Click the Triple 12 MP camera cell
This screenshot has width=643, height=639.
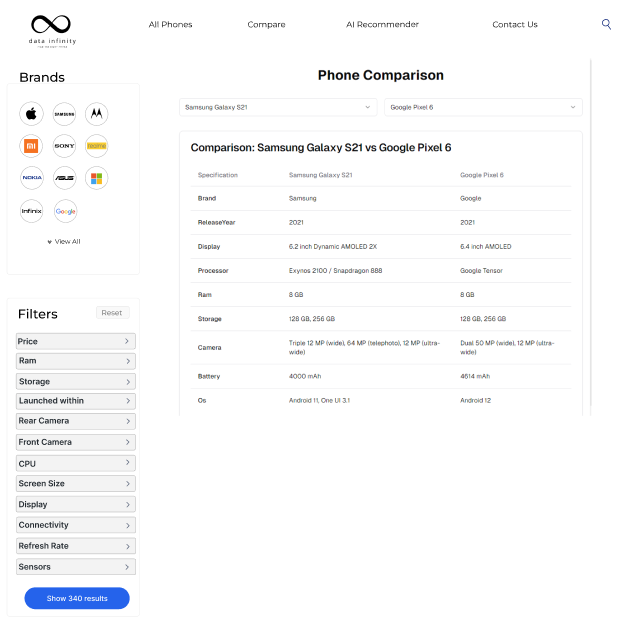[364, 348]
